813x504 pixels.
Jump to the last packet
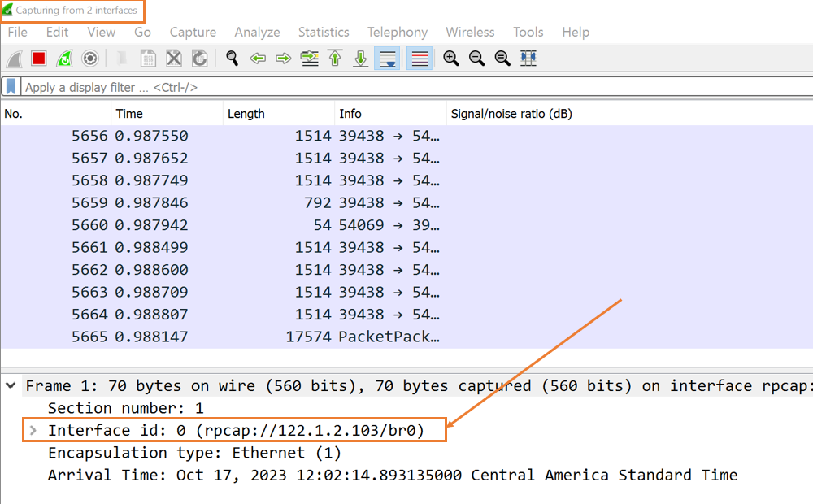[361, 59]
